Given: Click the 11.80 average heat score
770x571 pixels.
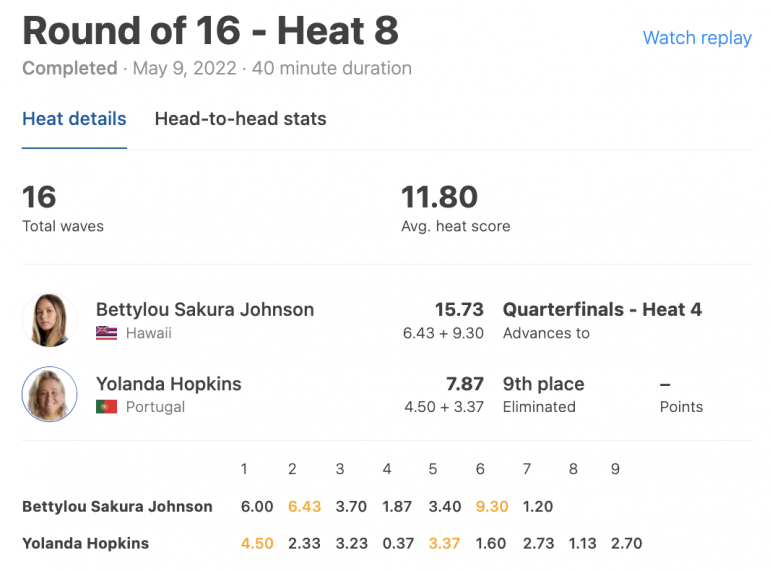Looking at the screenshot, I should pyautogui.click(x=440, y=197).
